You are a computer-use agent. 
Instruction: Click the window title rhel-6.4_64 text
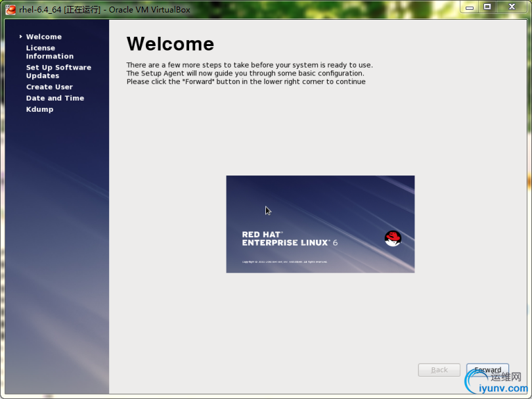coord(40,9)
